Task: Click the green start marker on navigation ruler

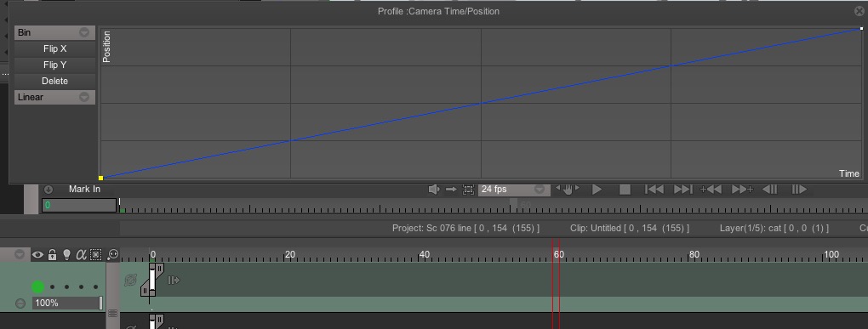Action: 123,210
